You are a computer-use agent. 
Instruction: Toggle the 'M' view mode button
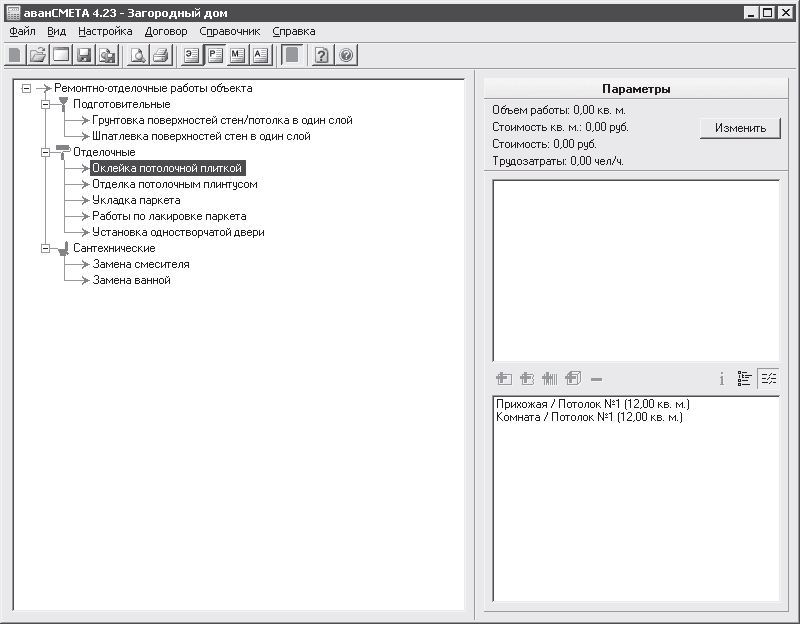pos(238,56)
